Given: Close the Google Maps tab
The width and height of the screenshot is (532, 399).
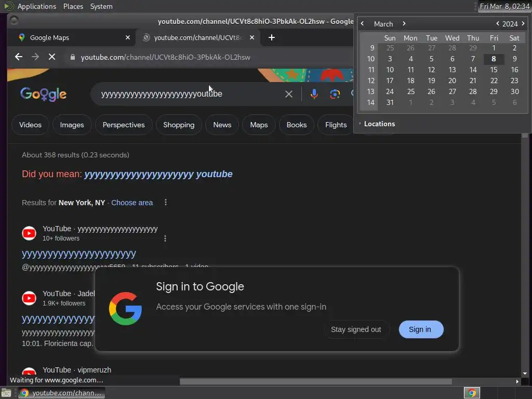Looking at the screenshot, I should pyautogui.click(x=128, y=37).
